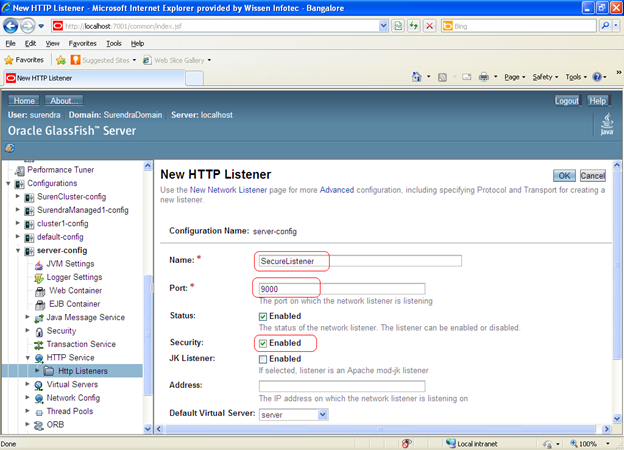624x450 pixels.
Task: Click the Home button in GlassFish header
Action: click(24, 101)
